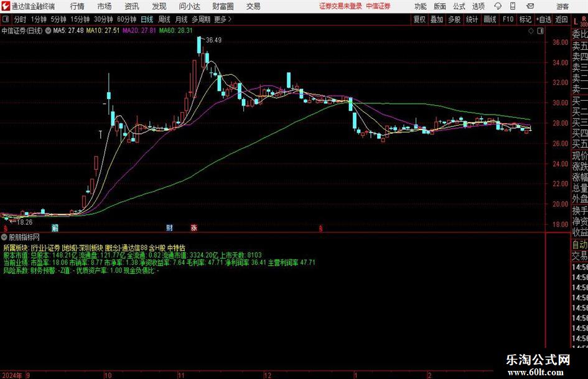588x379 pixels.
Task: Click the 通达信 red logo icon
Action: [6, 6]
